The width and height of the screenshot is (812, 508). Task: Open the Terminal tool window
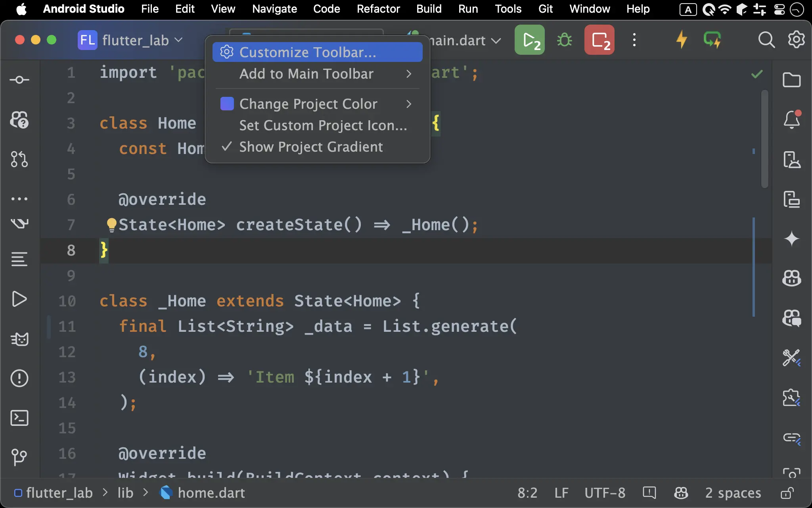[19, 418]
